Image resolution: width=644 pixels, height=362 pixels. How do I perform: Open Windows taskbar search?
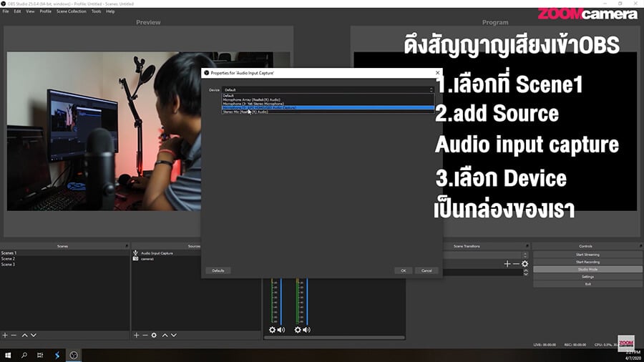coord(24,355)
